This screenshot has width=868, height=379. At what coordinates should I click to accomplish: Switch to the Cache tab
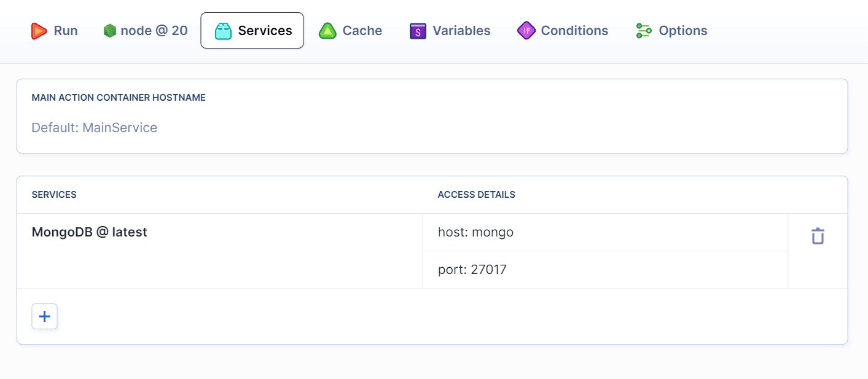350,30
